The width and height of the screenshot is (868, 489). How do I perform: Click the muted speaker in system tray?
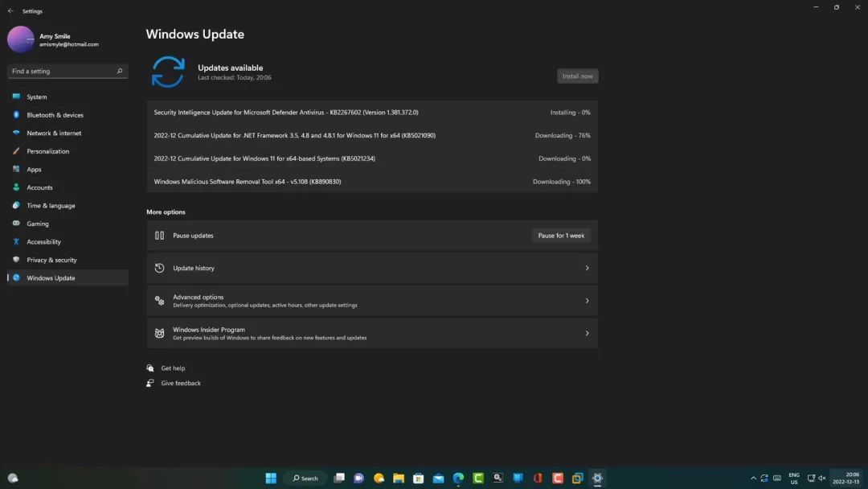tap(821, 478)
